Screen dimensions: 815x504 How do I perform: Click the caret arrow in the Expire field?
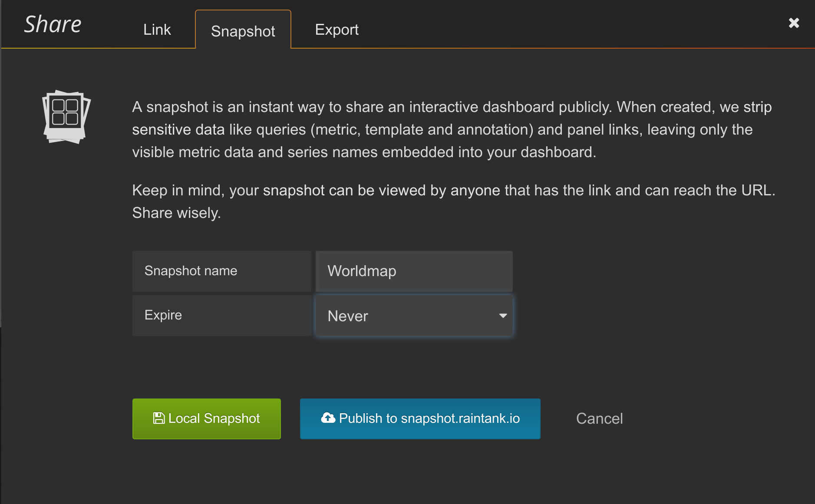[503, 316]
